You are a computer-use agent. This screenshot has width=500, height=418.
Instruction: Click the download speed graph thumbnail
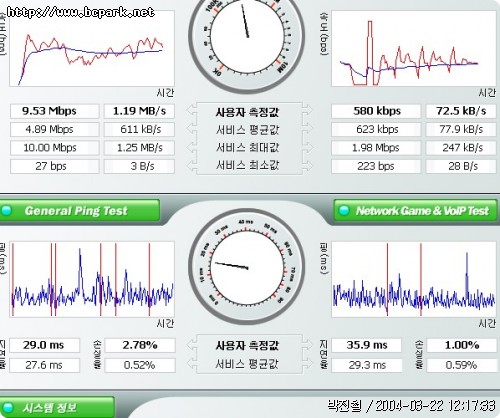pyautogui.click(x=92, y=49)
